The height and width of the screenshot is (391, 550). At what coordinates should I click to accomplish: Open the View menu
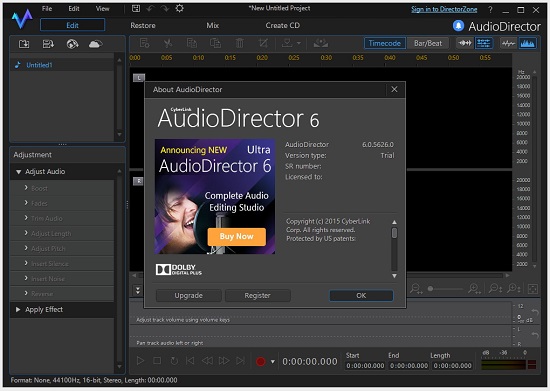click(102, 8)
